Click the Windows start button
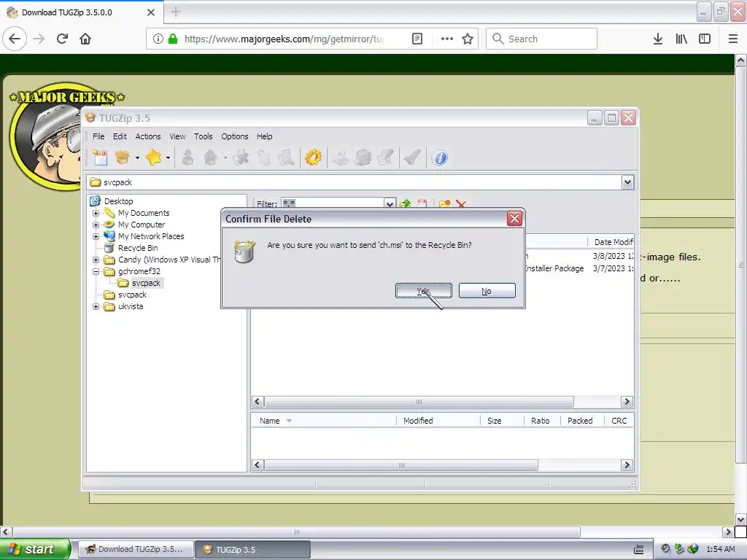This screenshot has height=560, width=747. [34, 549]
